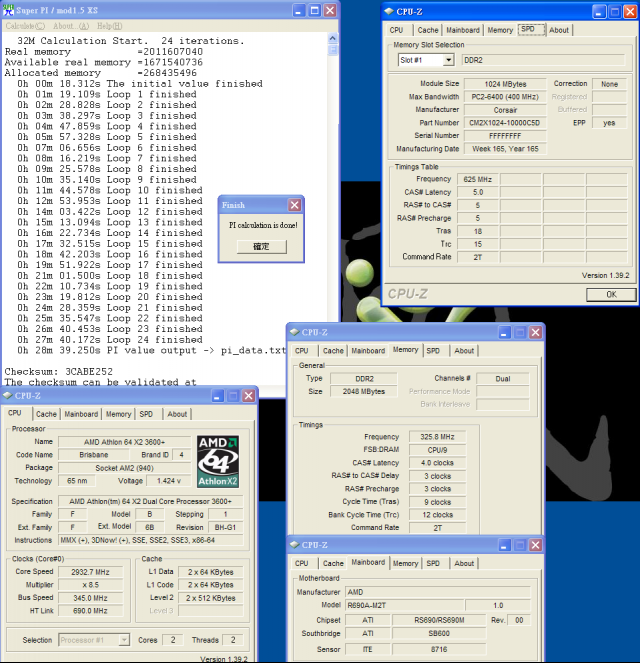The height and width of the screenshot is (663, 640).
Task: Switch to Cache tab in Mainboard window
Action: tap(333, 563)
